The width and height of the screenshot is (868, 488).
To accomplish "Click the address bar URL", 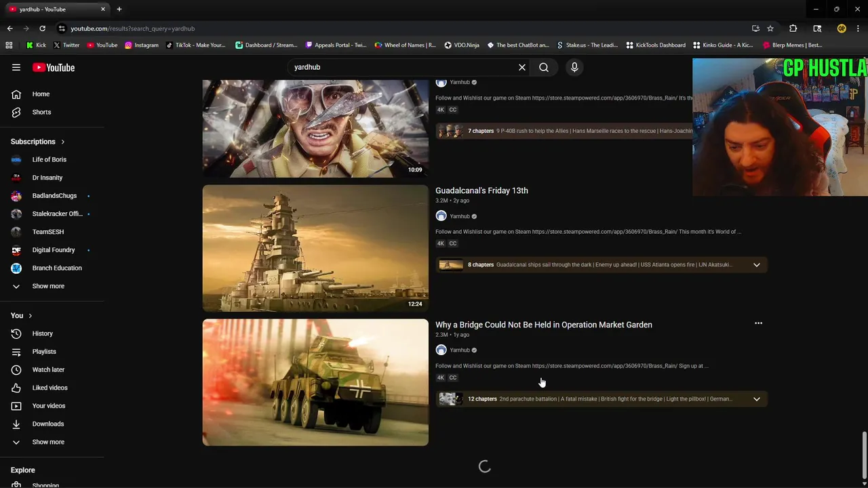I will (133, 28).
